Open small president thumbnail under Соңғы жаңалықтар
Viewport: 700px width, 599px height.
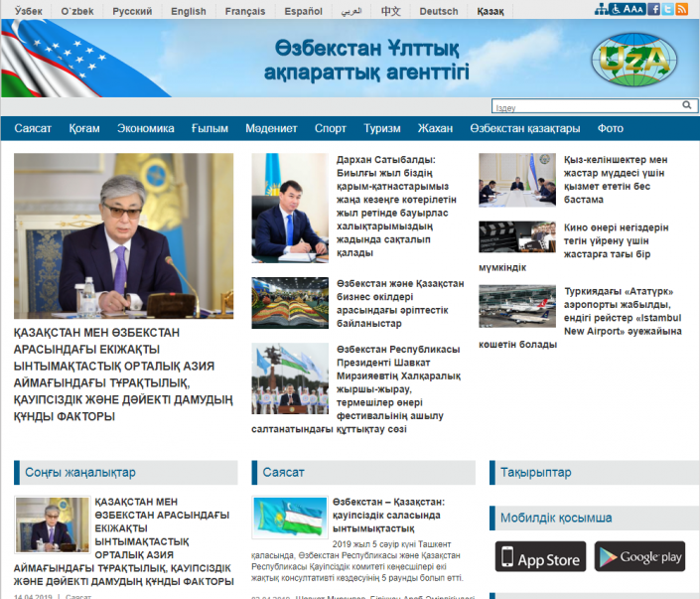click(x=53, y=524)
